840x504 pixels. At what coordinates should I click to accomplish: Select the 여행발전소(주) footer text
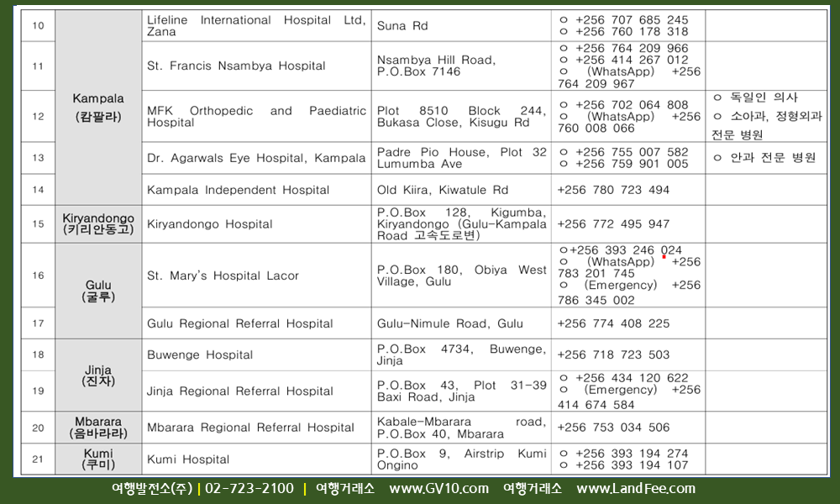click(151, 489)
